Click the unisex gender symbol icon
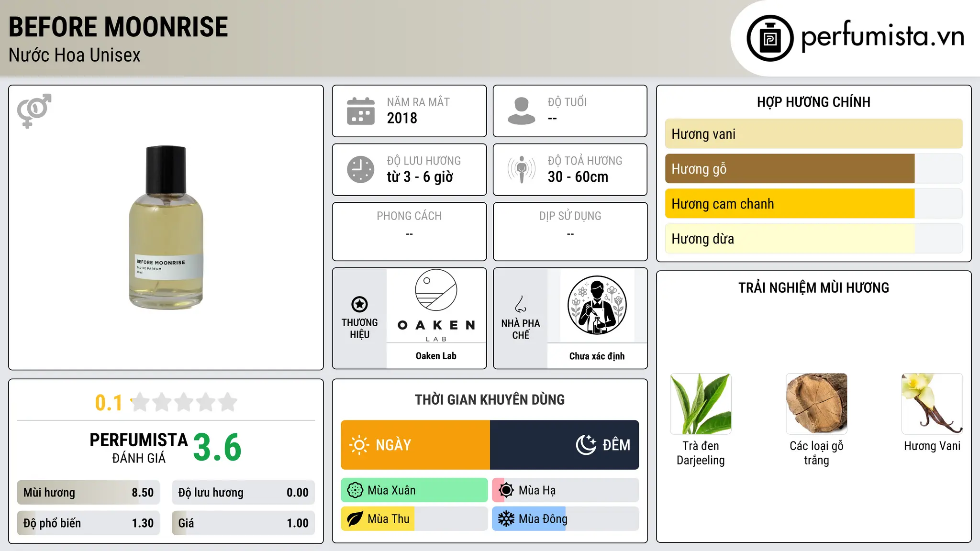 click(x=34, y=110)
